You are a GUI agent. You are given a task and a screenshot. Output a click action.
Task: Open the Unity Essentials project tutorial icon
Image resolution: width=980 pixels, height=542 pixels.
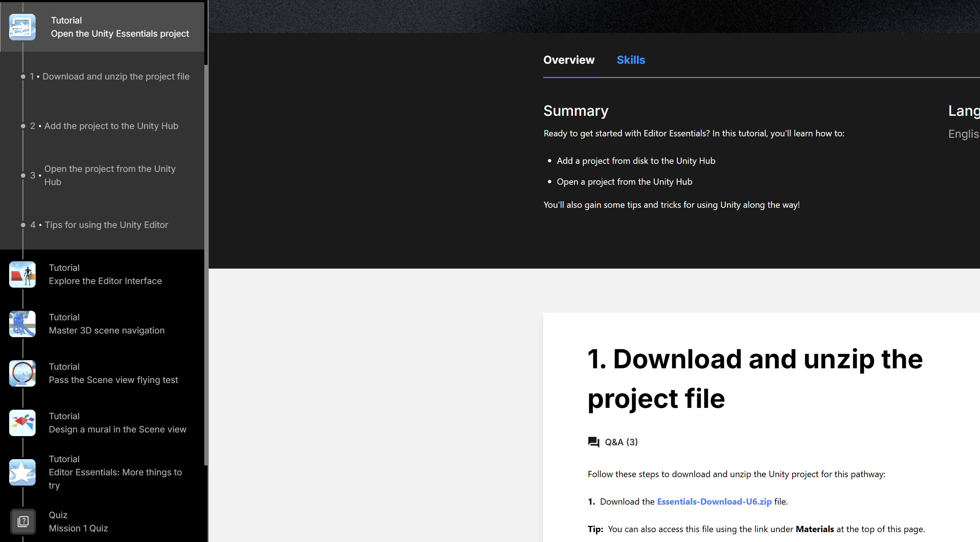point(22,27)
